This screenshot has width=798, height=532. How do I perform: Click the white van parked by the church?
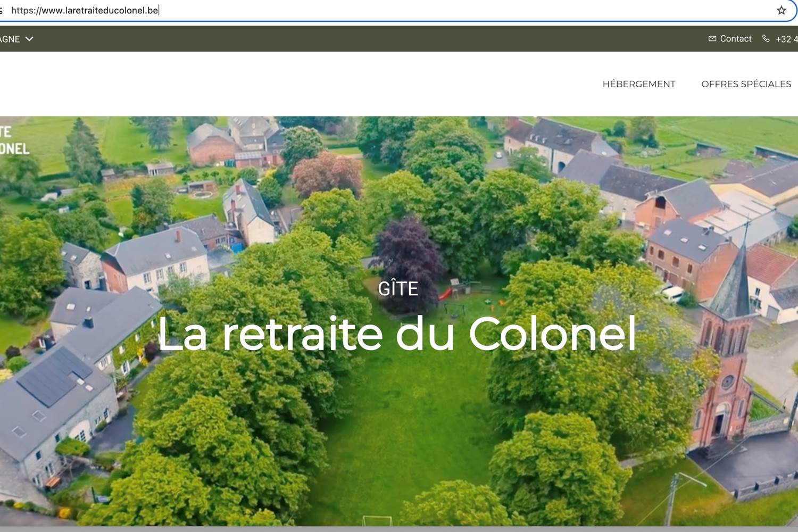pyautogui.click(x=672, y=294)
